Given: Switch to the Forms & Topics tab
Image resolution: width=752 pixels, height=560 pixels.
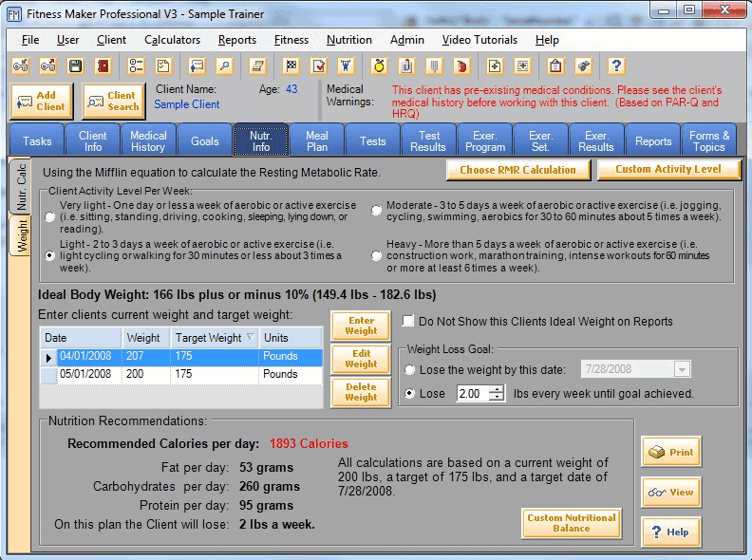Looking at the screenshot, I should point(709,141).
